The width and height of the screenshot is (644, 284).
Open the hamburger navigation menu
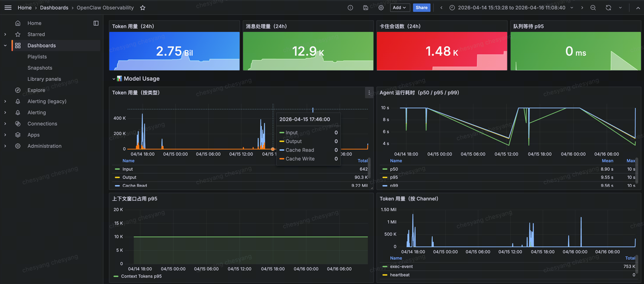coord(8,8)
